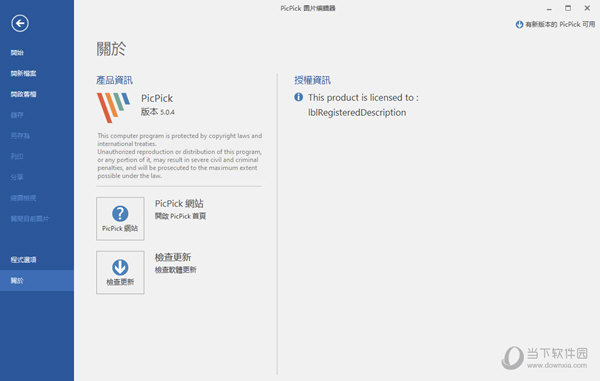Click the check for updates download icon
The image size is (600, 381).
click(x=120, y=267)
